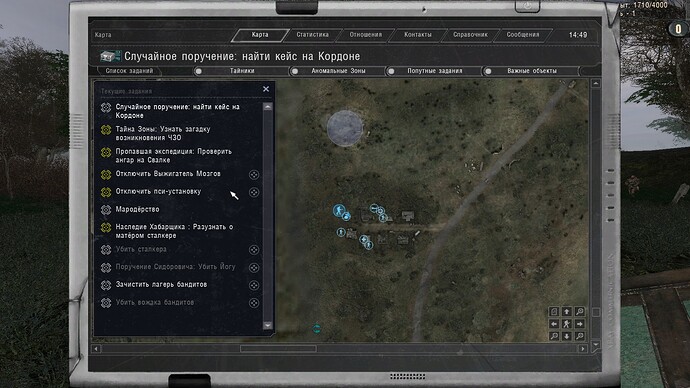Toggle the Аномальные Зоны map filter

295,71
